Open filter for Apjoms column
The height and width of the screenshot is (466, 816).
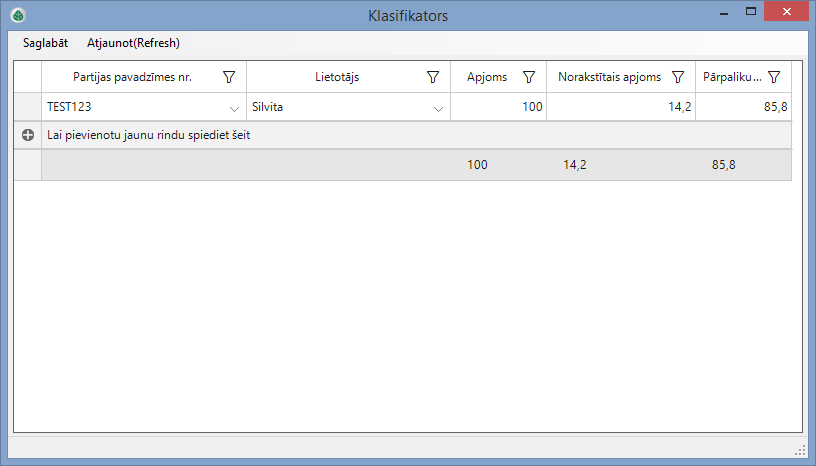tap(530, 77)
